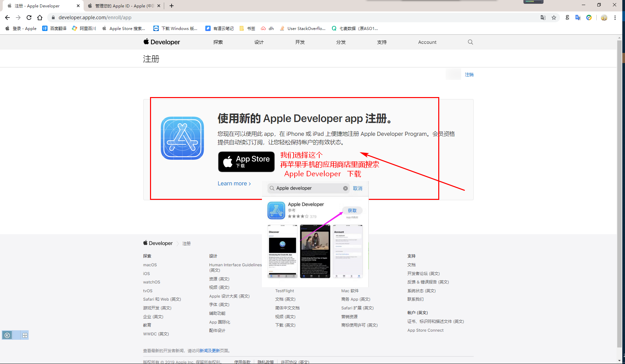Open WWDC (英文) footer link

(156, 334)
